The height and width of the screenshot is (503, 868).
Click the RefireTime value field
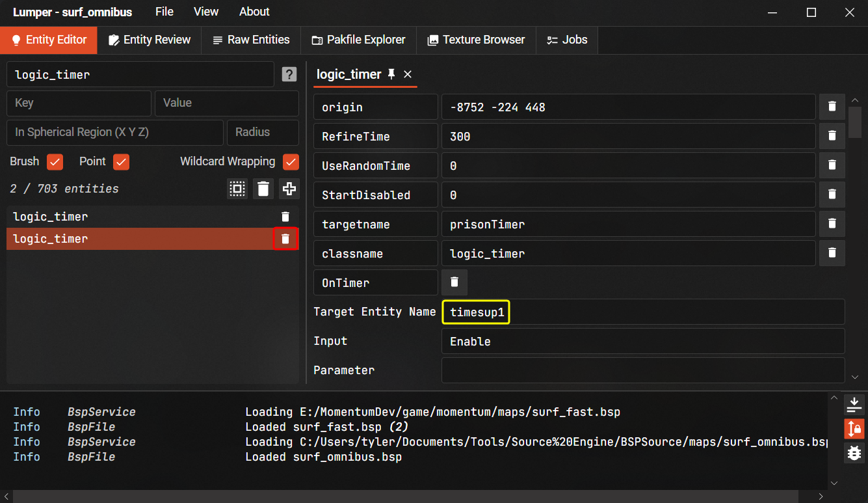click(x=627, y=137)
